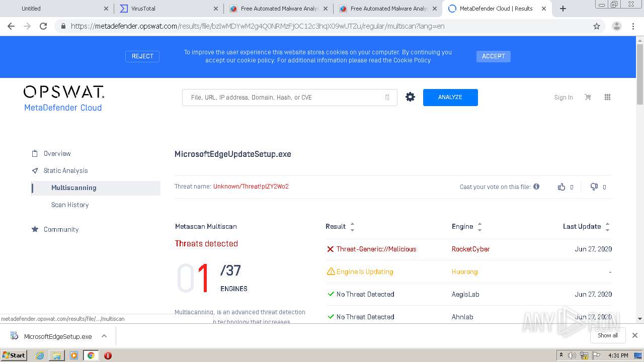Click the Unknown/Threat!plZY2Wo2 threat name

[x=251, y=187]
